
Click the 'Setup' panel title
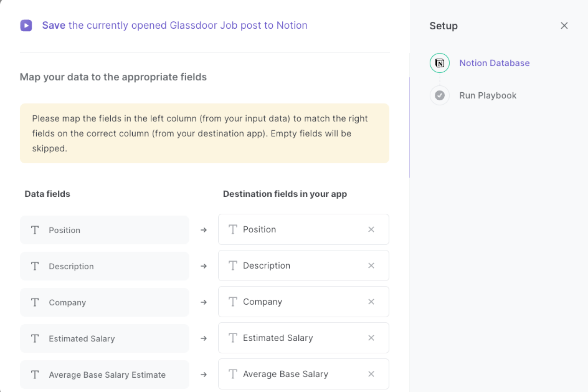pyautogui.click(x=444, y=26)
